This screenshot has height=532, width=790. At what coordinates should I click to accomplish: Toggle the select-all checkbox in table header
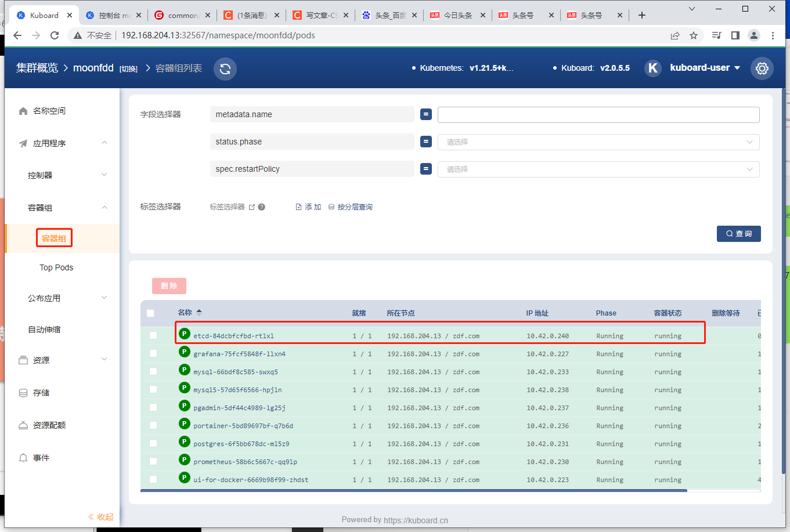tap(150, 313)
